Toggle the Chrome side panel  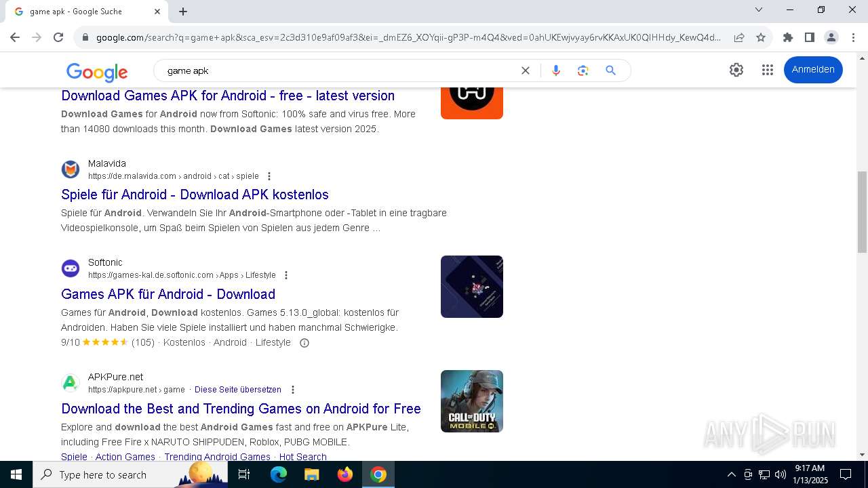point(810,37)
